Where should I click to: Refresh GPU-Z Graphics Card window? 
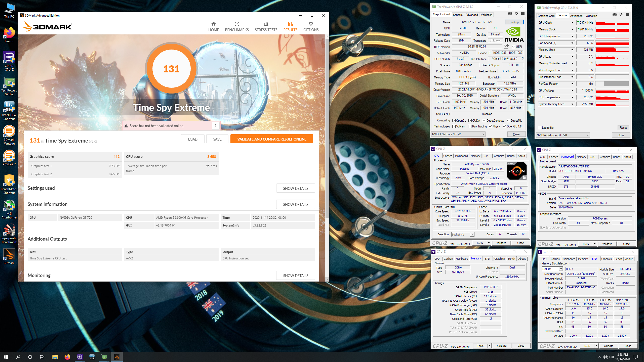click(x=516, y=14)
